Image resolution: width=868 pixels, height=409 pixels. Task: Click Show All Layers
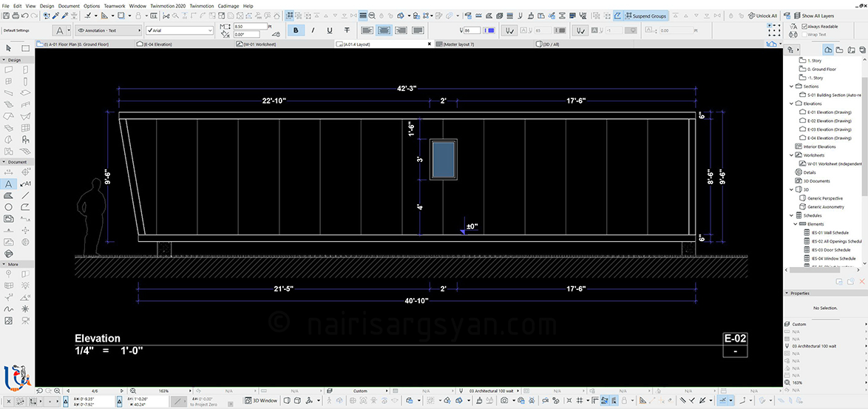point(813,16)
